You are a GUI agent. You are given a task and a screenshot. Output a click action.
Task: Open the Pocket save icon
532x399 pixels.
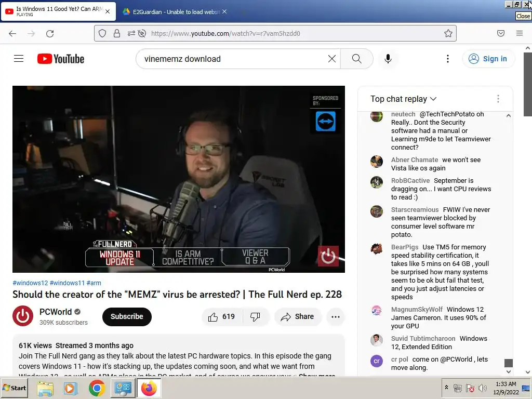(501, 33)
